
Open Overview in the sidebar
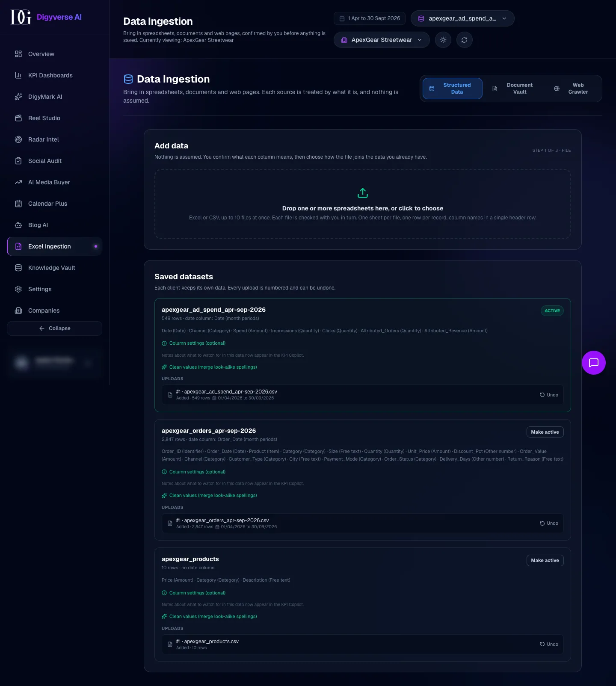pos(54,54)
